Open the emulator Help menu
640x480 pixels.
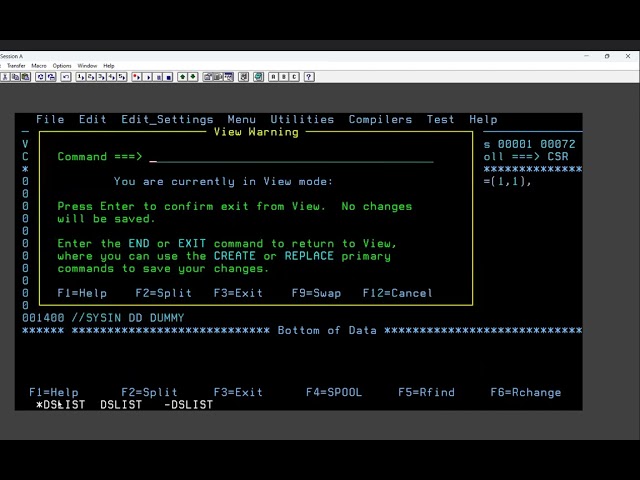pyautogui.click(x=109, y=66)
